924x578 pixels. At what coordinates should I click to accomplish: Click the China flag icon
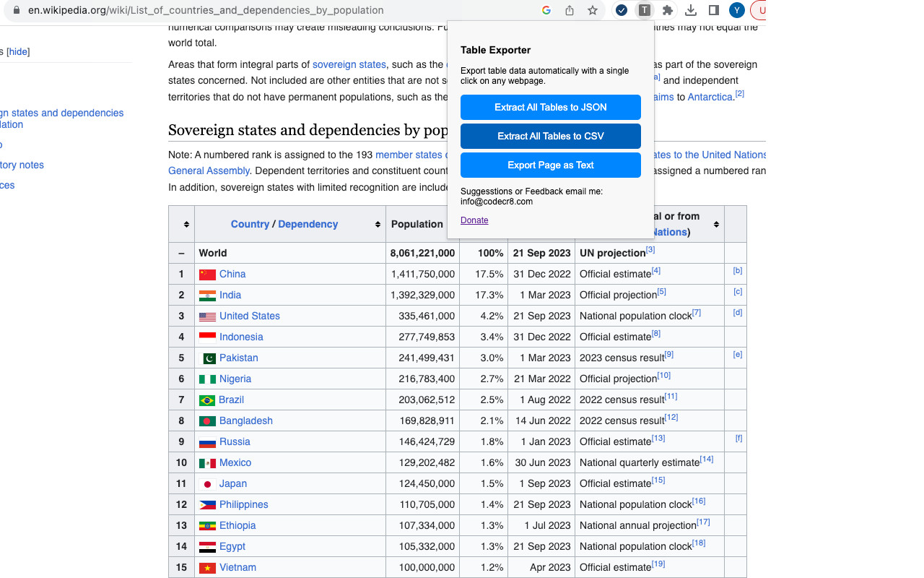click(x=207, y=275)
